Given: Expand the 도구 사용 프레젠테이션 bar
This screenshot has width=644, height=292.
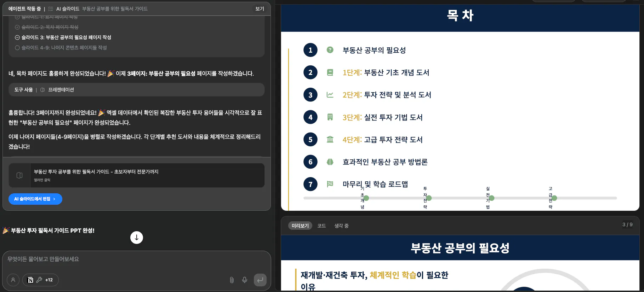Looking at the screenshot, I should [x=137, y=90].
